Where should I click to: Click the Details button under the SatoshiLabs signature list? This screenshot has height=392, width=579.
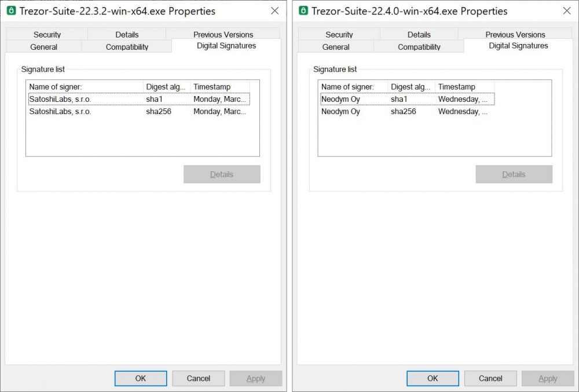click(222, 174)
